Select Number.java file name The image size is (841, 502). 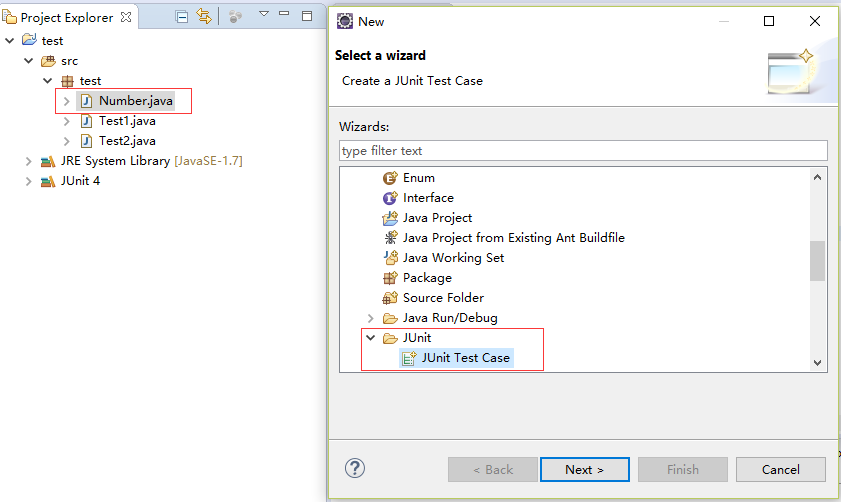click(x=136, y=101)
